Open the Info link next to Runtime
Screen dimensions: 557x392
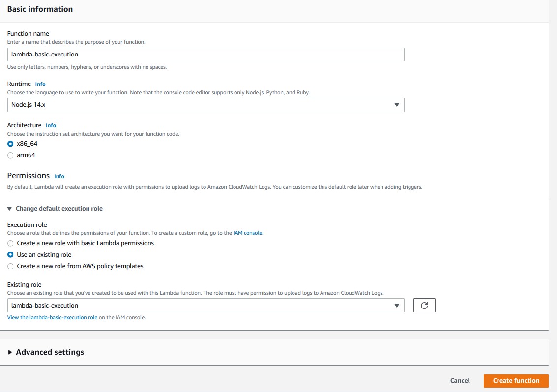pos(40,84)
